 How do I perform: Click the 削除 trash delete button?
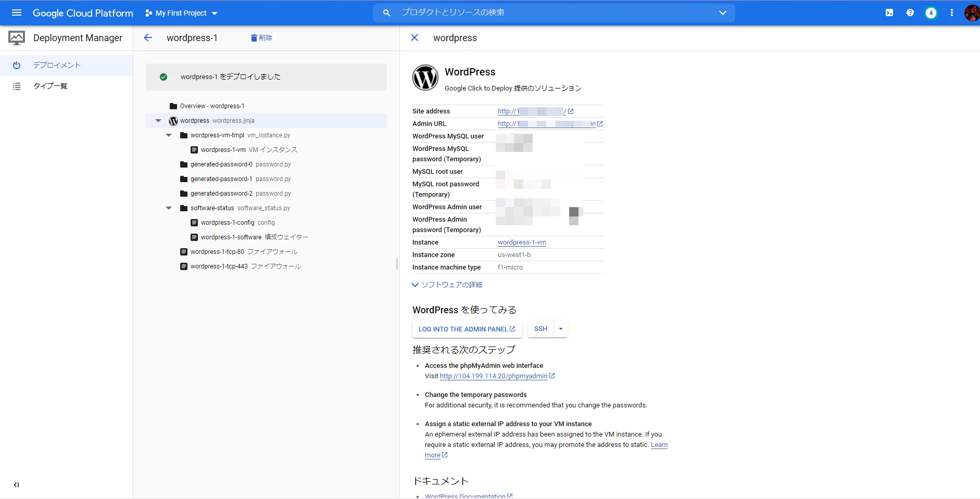[x=261, y=37]
